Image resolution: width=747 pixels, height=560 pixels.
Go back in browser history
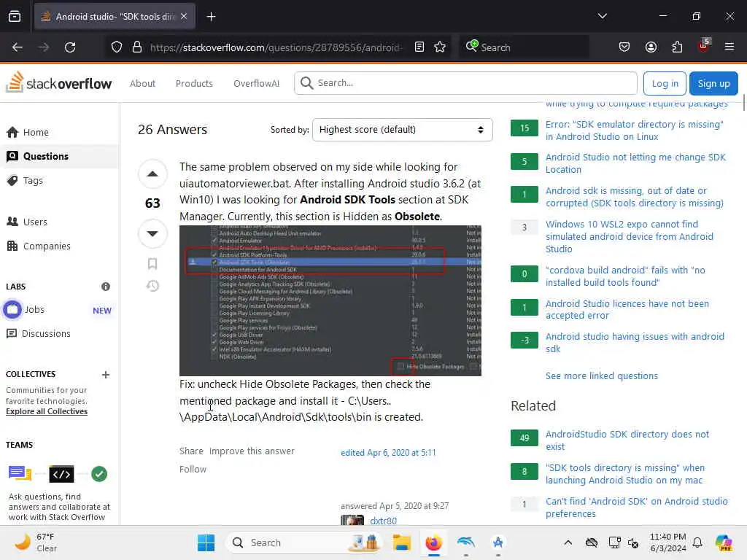(x=18, y=47)
